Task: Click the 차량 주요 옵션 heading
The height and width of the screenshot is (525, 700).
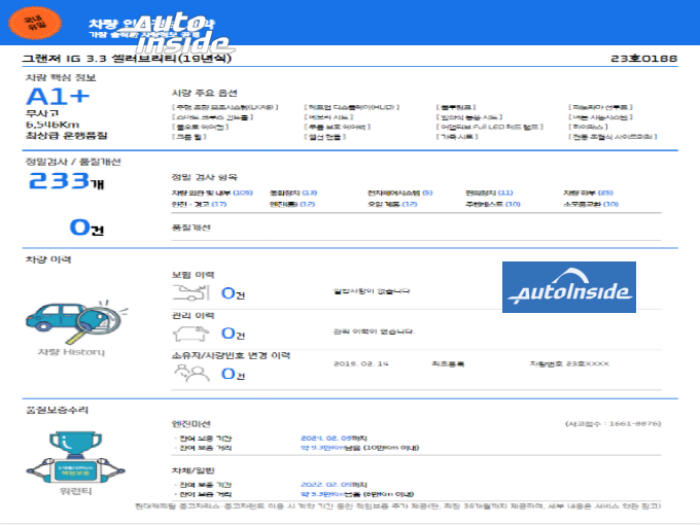Action: coord(204,93)
